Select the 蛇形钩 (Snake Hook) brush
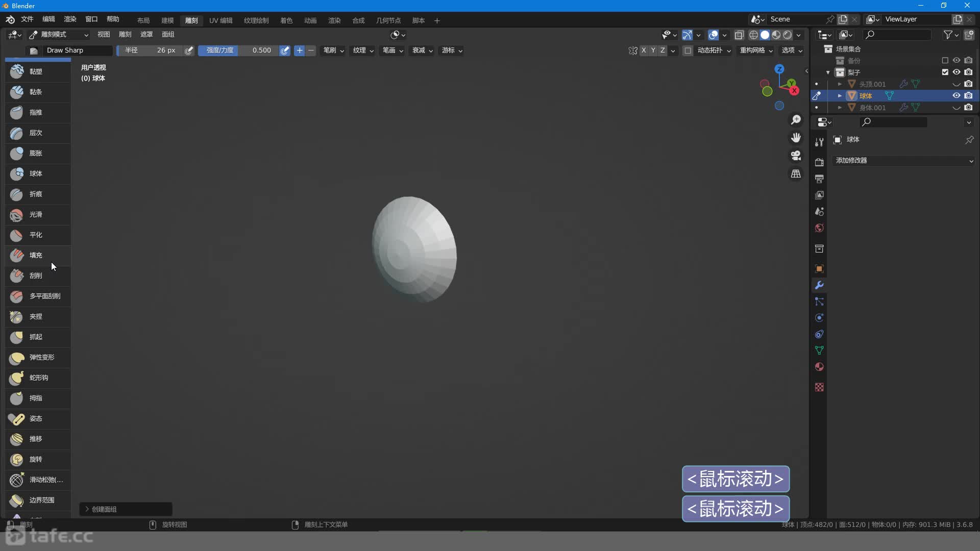Viewport: 980px width, 551px height. pos(38,378)
